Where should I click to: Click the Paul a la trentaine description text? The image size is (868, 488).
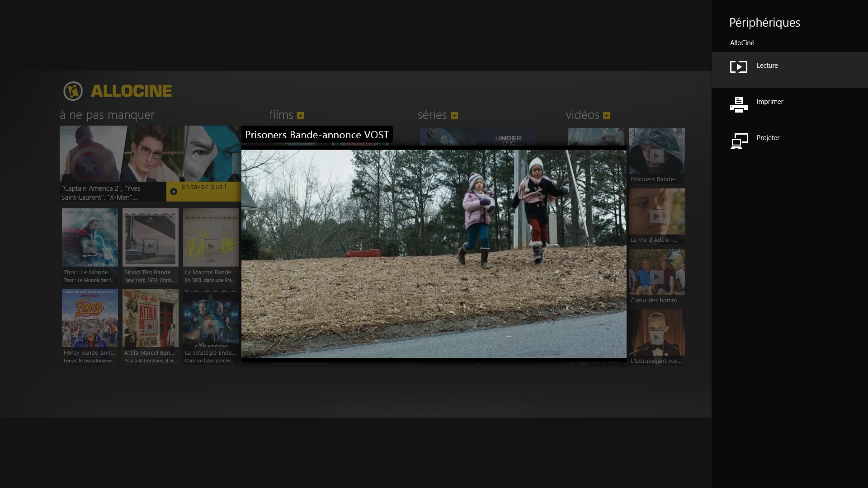coord(150,361)
